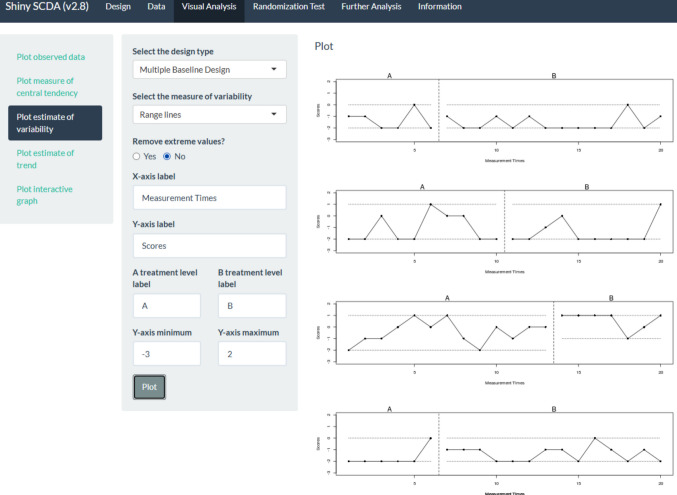The image size is (677, 495).
Task: Click the A treatment level label field
Action: [167, 306]
